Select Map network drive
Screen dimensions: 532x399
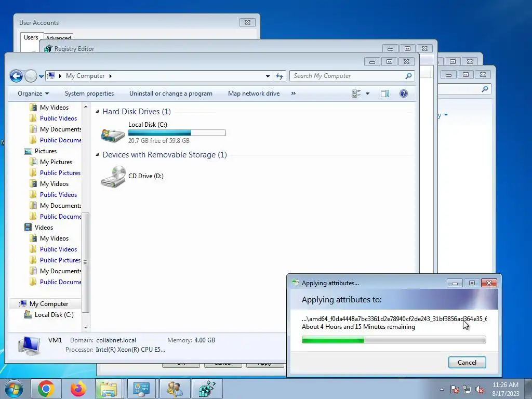click(254, 94)
